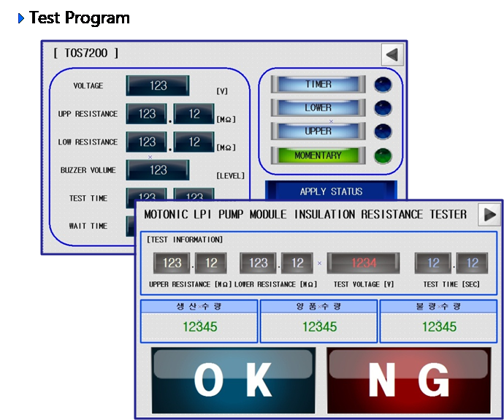This screenshot has height=420, width=504.
Task: Select the VOLTAGE value field
Action: [158, 85]
